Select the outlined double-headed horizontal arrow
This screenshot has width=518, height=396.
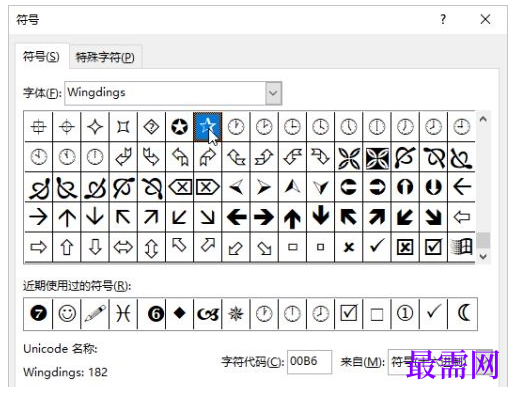coord(123,247)
